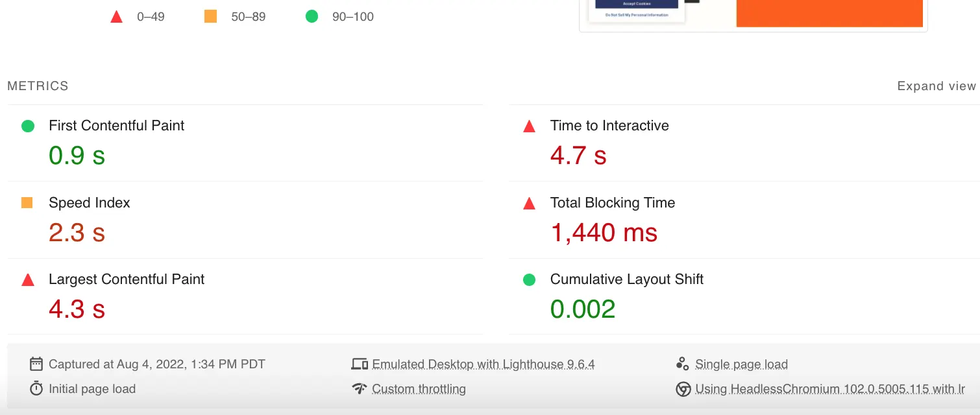Click the Largest Contentful Paint label

[127, 279]
